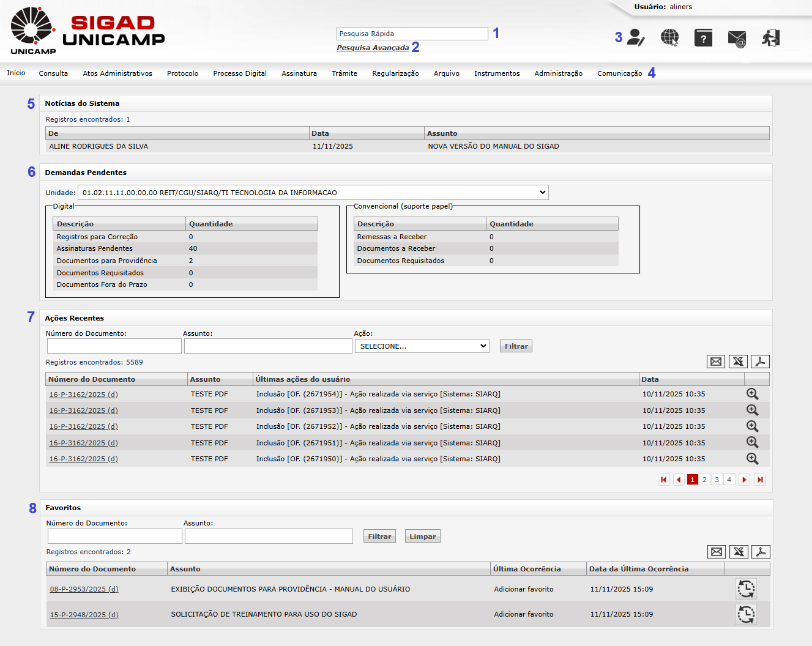Open the Processo Digital menu
Viewport: 812px width, 646px height.
click(x=240, y=73)
